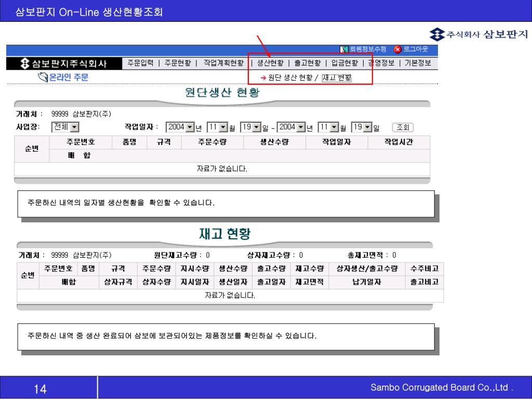
Task: Open the 주문현황 menu
Action: click(x=178, y=63)
